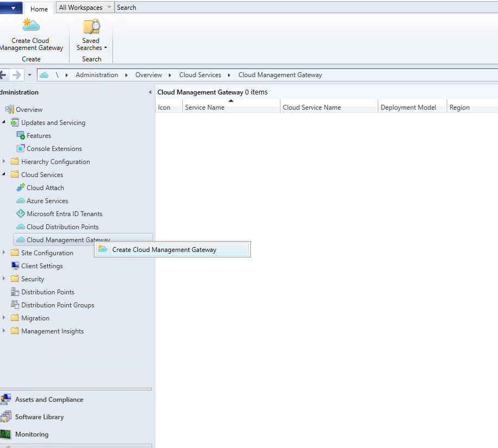Expand the Site Configuration folder
The height and width of the screenshot is (448, 498).
tap(4, 253)
